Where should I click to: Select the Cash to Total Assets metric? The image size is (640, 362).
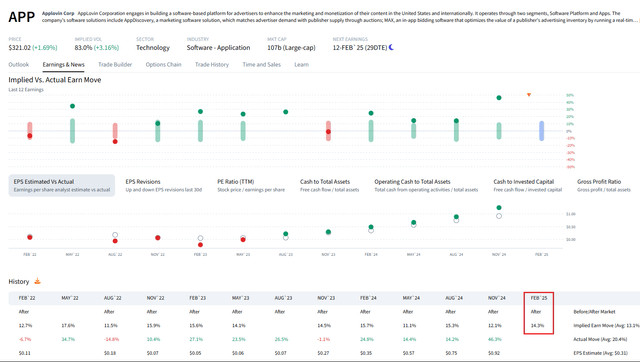[x=330, y=185]
